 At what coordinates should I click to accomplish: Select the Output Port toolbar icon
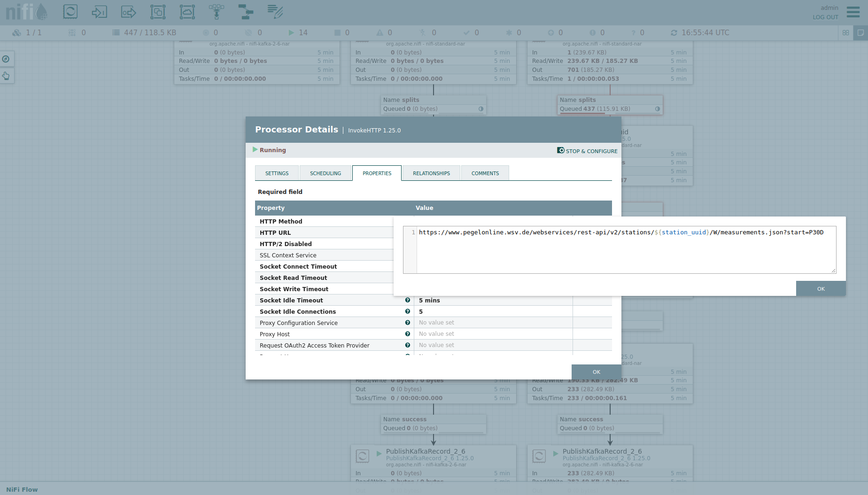tap(128, 12)
